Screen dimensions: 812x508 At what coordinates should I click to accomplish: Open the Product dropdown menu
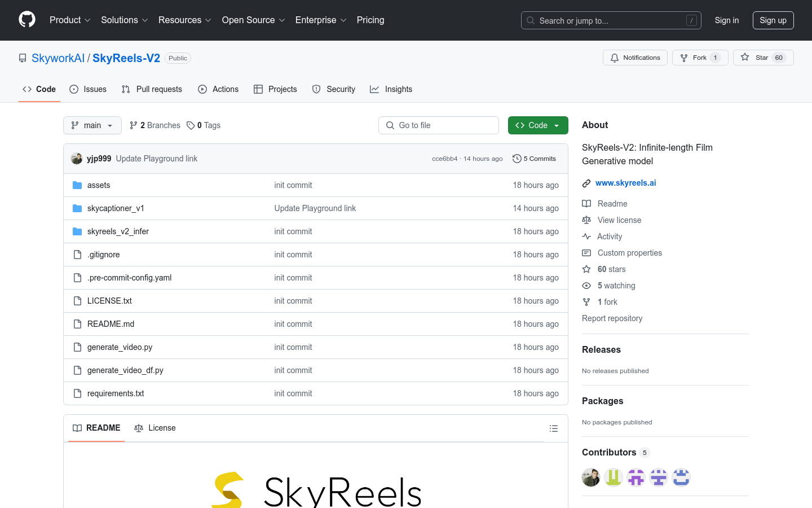coord(70,20)
